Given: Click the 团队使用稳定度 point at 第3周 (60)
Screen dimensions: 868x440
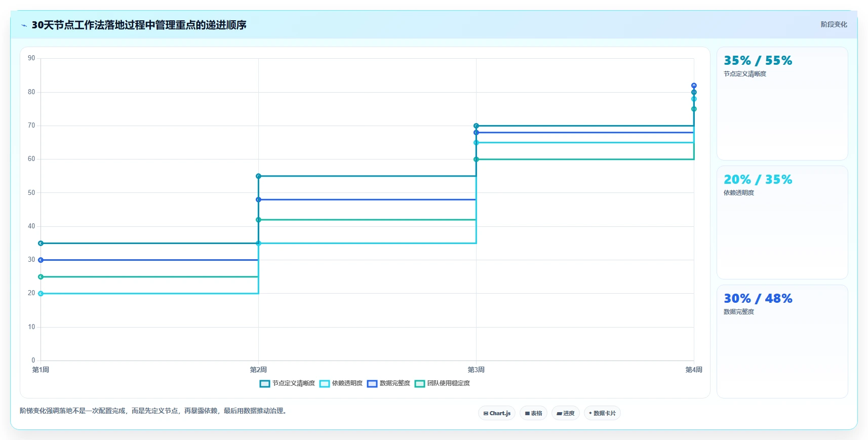Looking at the screenshot, I should point(476,159).
